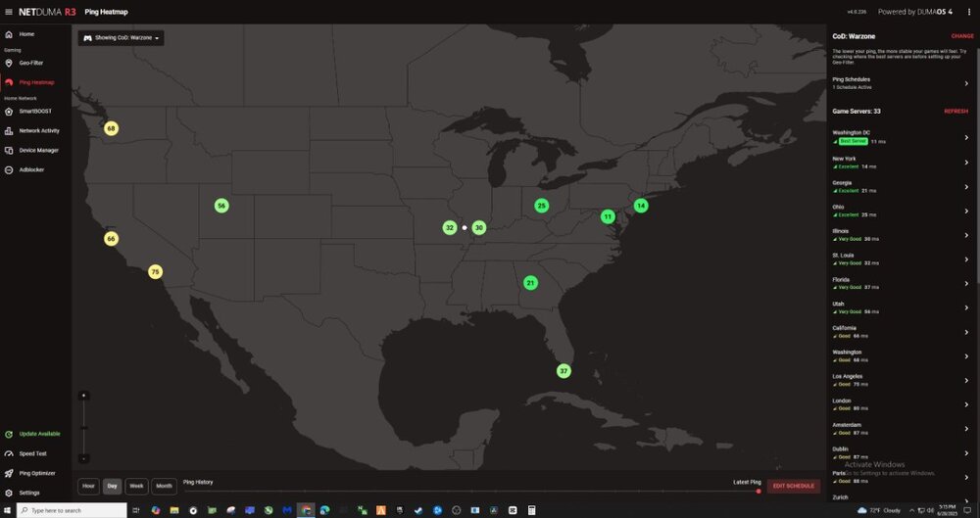Image resolution: width=980 pixels, height=518 pixels.
Task: Select the 68 ms Washington state marker
Action: [111, 128]
